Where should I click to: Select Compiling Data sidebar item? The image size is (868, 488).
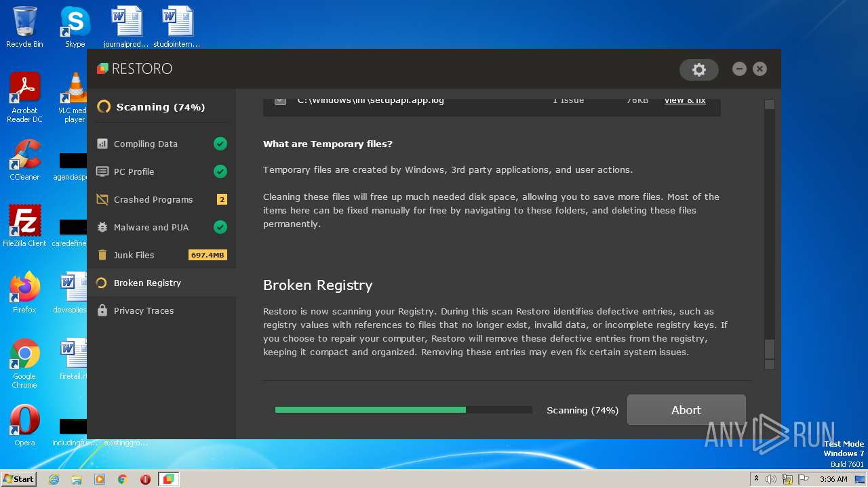click(161, 144)
